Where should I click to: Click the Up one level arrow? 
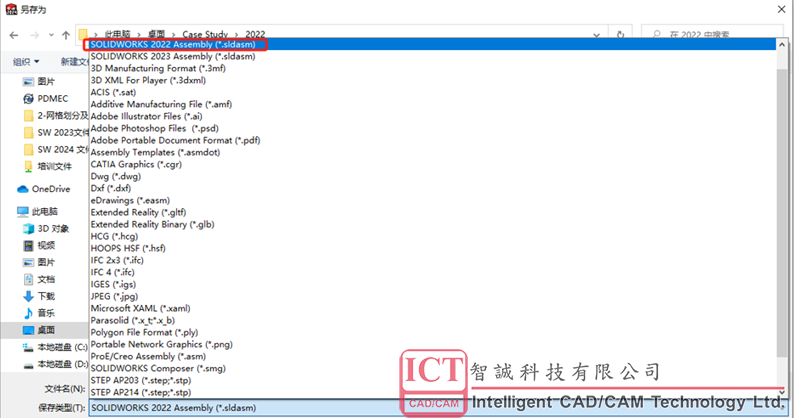66,35
